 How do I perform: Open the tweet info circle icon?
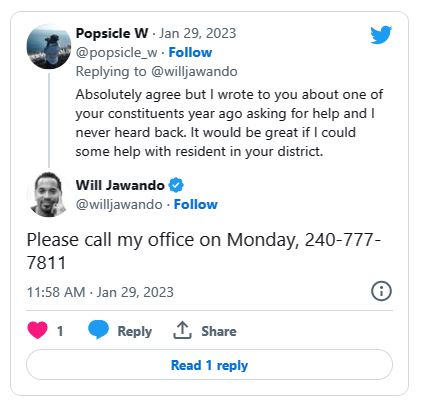click(x=381, y=291)
